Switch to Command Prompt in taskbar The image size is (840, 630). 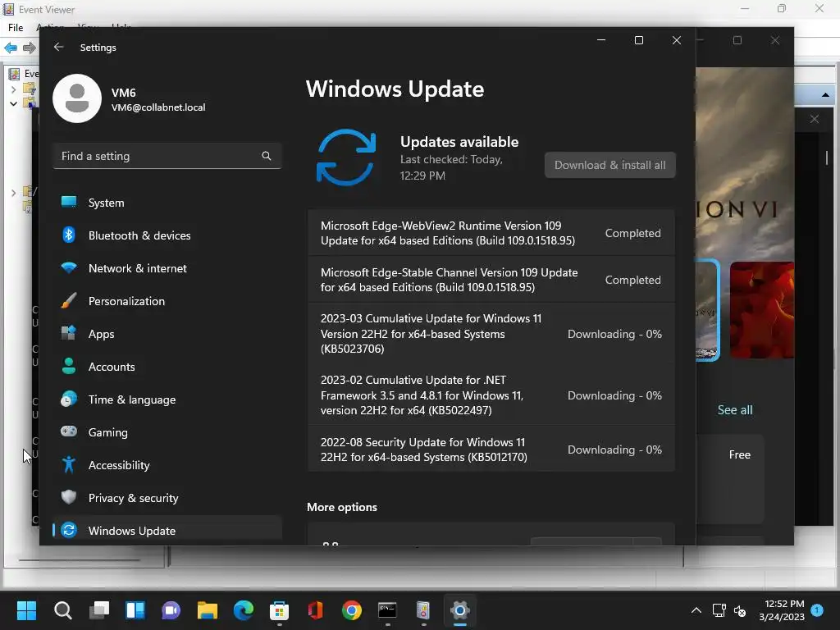point(387,610)
